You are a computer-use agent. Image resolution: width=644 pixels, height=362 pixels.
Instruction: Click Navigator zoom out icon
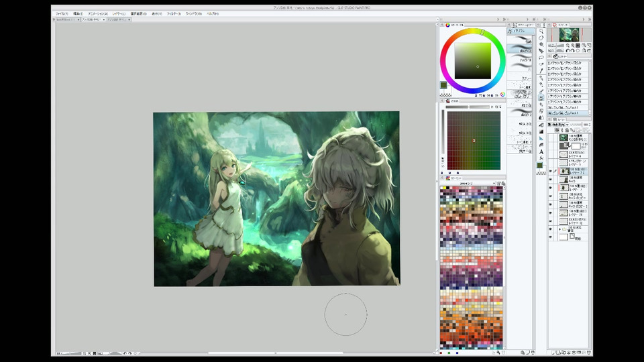pos(568,46)
